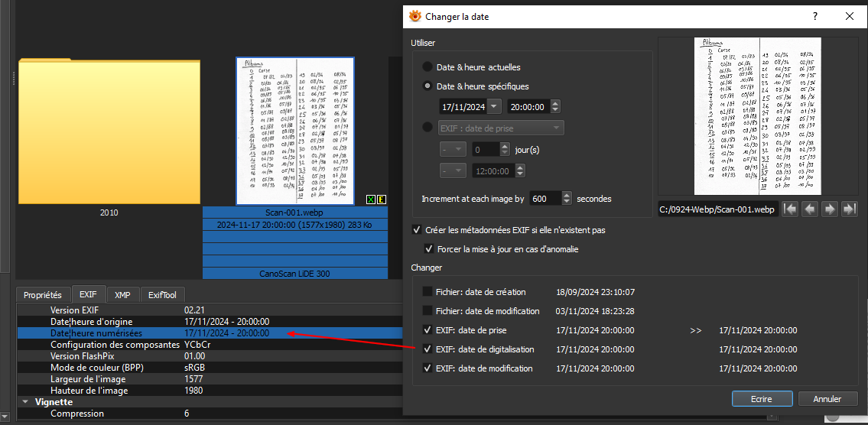
Task: Collapse the Vignette section
Action: pyautogui.click(x=27, y=402)
